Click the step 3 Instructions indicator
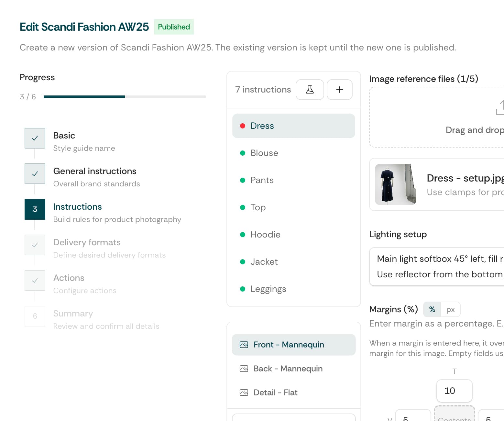 (x=35, y=209)
